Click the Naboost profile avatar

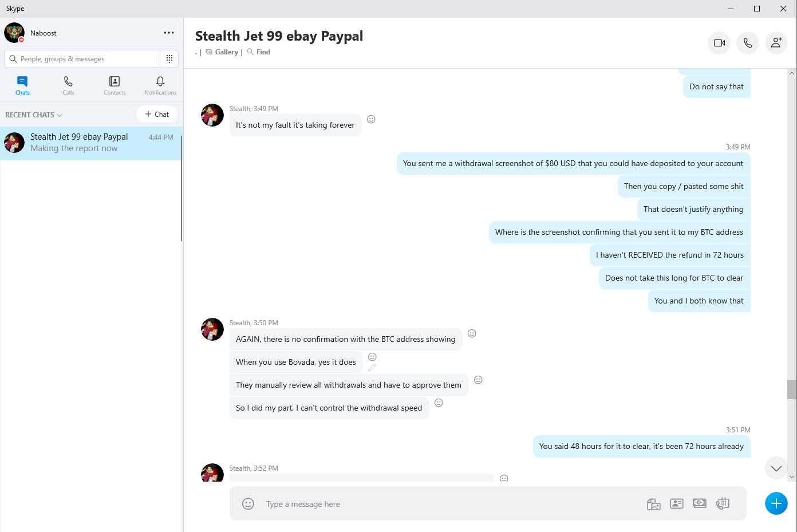click(14, 33)
